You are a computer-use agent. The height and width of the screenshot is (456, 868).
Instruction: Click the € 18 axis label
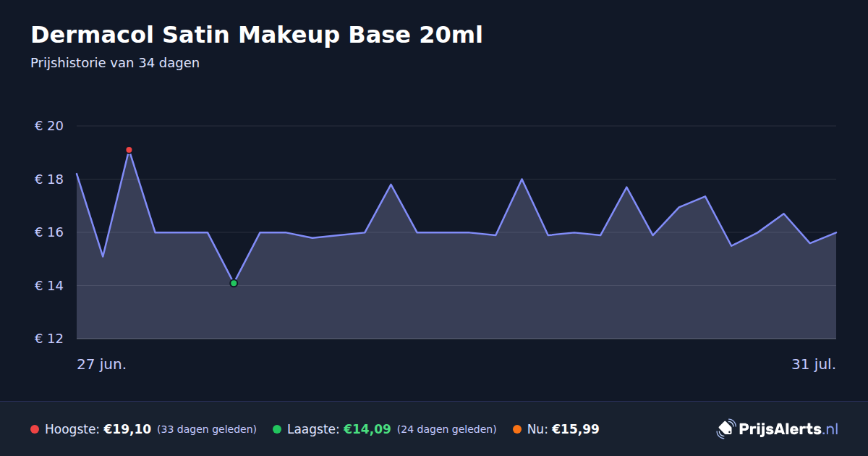[x=49, y=180]
